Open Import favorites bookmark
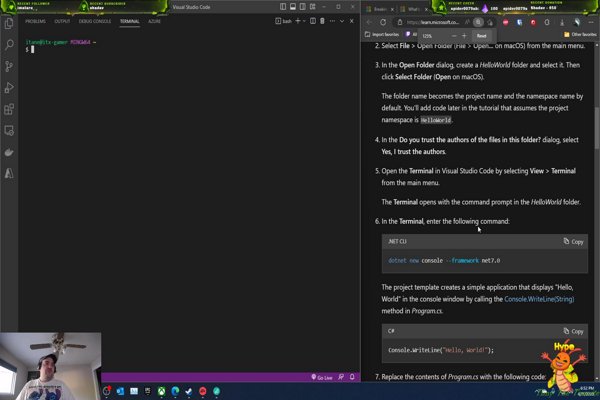 [x=382, y=34]
